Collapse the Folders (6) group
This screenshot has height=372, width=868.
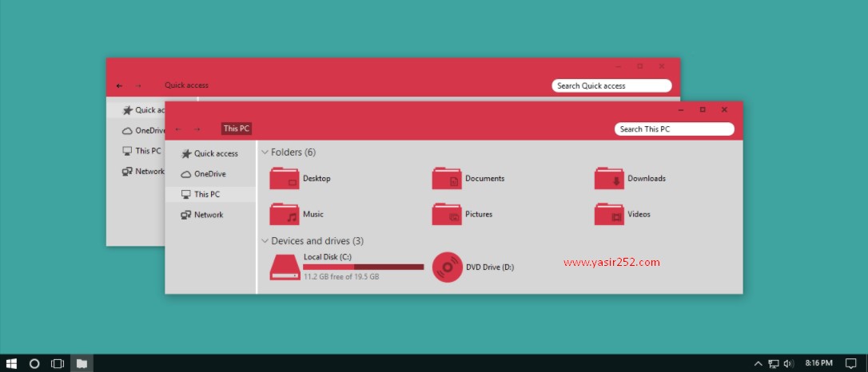(265, 152)
